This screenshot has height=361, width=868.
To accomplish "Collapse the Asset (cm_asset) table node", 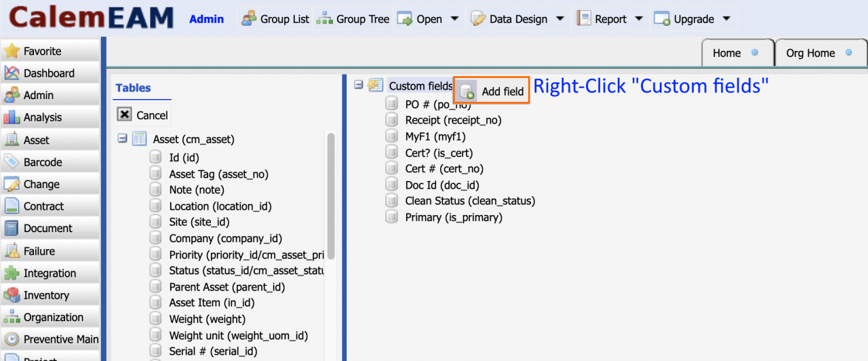I will coord(123,138).
